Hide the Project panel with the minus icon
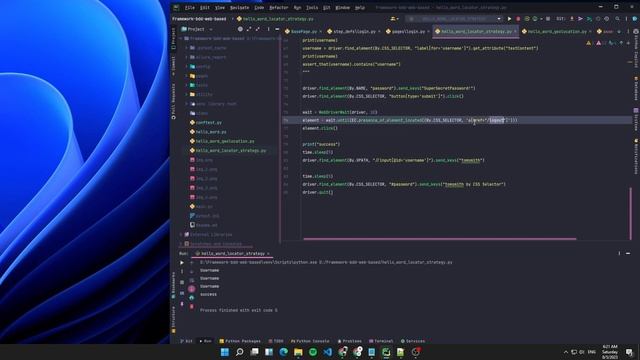Screen dimensions: 640x360 click(x=277, y=29)
